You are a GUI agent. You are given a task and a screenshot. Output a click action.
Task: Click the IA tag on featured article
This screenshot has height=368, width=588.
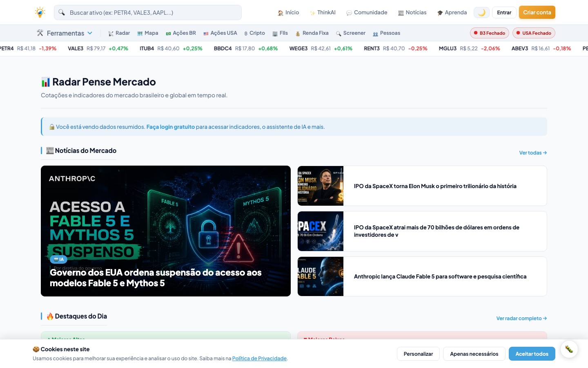pos(58,259)
